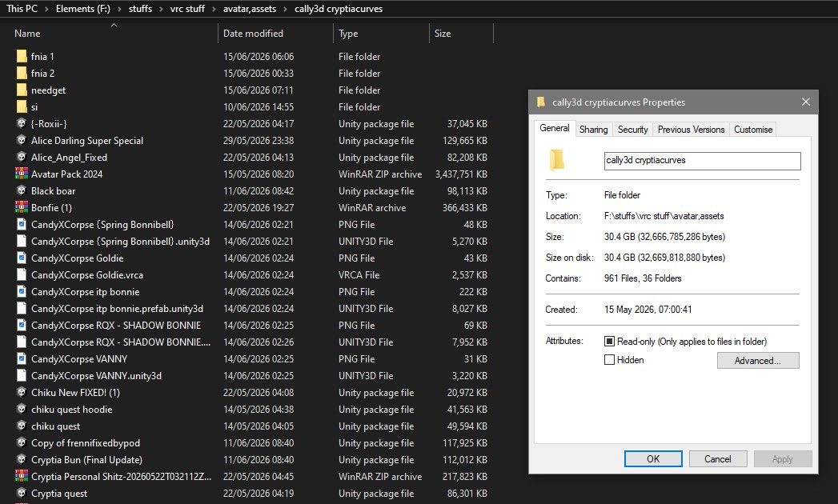Click the si folder icon
838x504 pixels.
(22, 107)
